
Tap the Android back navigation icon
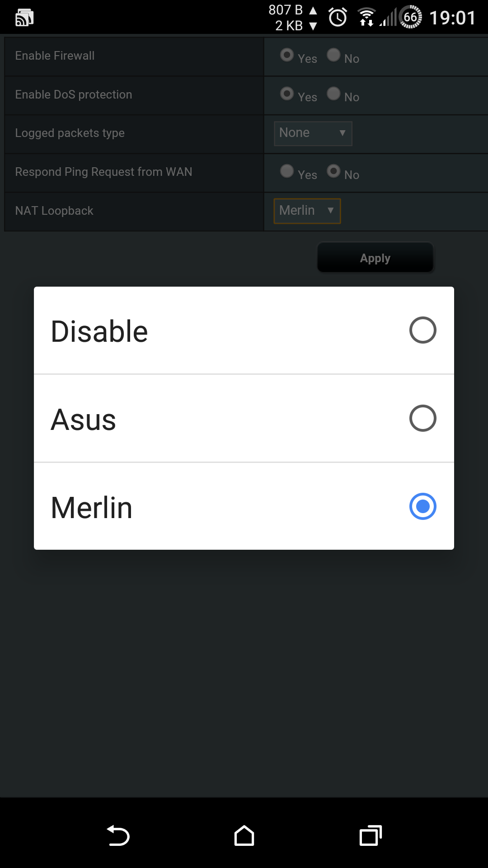point(118,835)
